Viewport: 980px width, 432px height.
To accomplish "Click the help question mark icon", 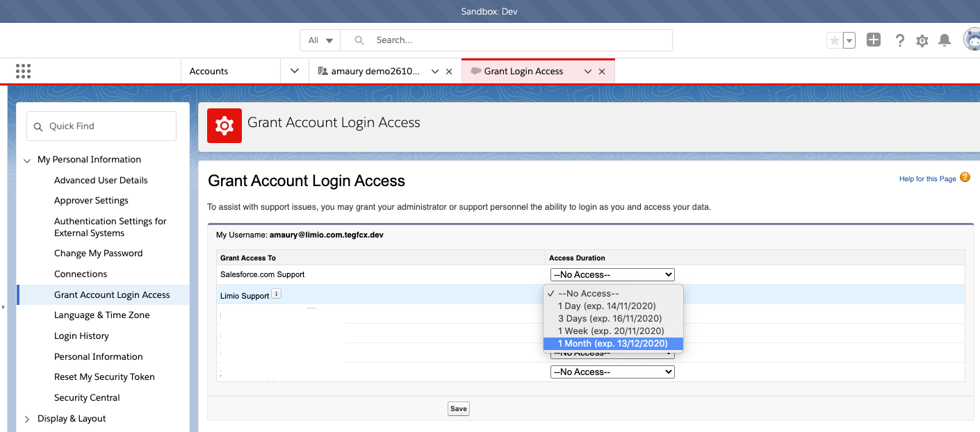I will pos(899,41).
